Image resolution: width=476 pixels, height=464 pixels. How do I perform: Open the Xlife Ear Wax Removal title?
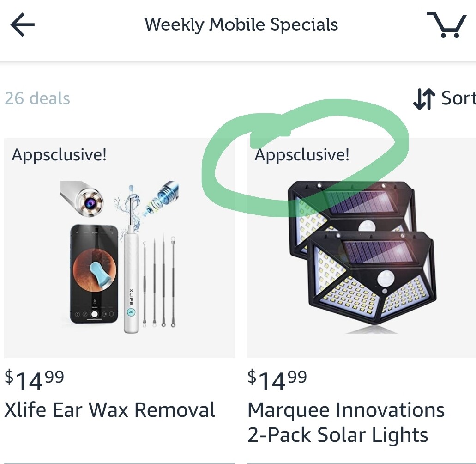point(109,410)
